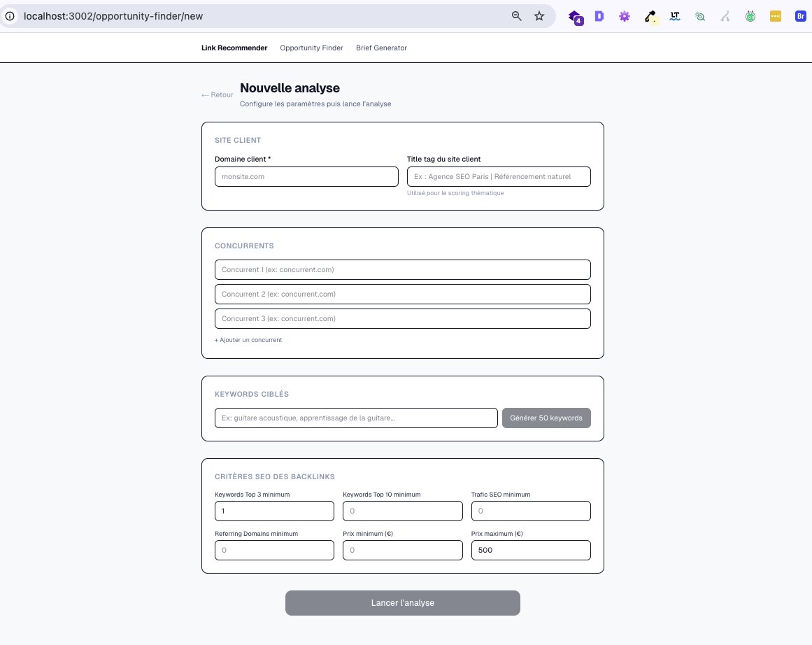Click 'Utilisé pour le scoring thématique' hint
Screen dimensions: 812x645
coord(455,193)
